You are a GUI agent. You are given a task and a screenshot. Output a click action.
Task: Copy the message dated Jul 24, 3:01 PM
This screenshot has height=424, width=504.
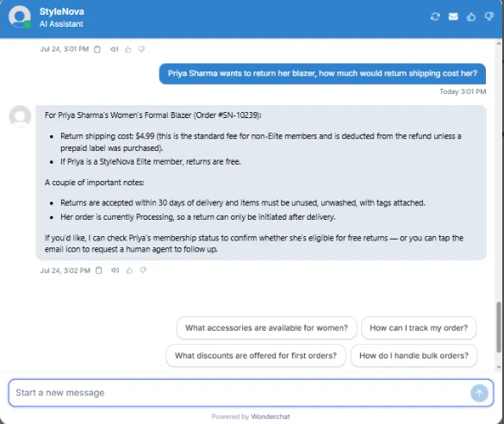tap(97, 49)
